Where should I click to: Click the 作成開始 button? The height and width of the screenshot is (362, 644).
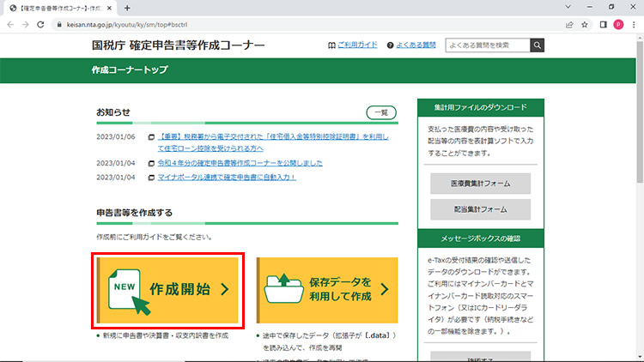click(x=169, y=290)
